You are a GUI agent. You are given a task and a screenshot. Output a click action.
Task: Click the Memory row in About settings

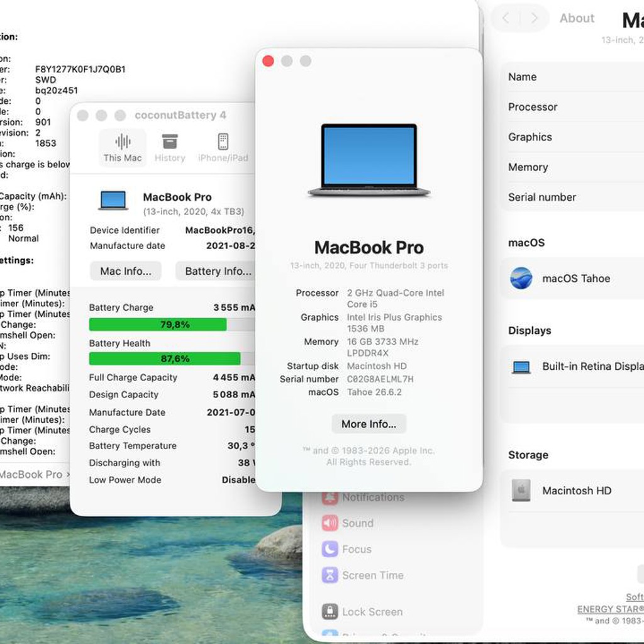(572, 167)
